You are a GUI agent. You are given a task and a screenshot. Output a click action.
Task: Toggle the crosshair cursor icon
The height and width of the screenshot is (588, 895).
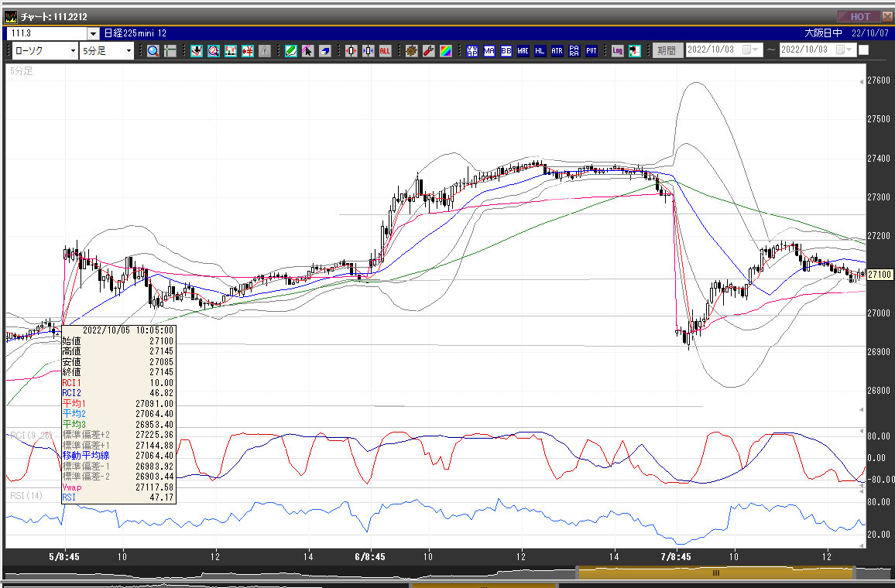coord(170,51)
